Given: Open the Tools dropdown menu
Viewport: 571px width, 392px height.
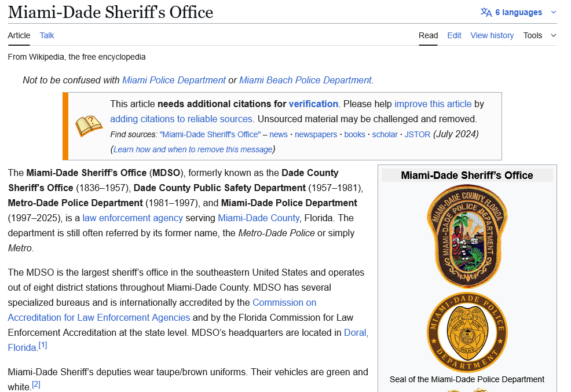Looking at the screenshot, I should (539, 35).
